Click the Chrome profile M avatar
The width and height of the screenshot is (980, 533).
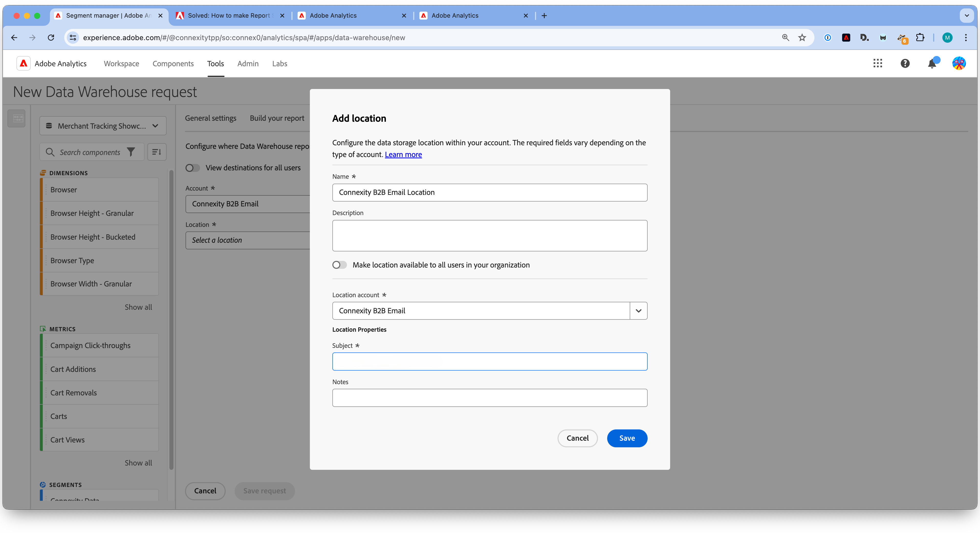click(x=947, y=38)
